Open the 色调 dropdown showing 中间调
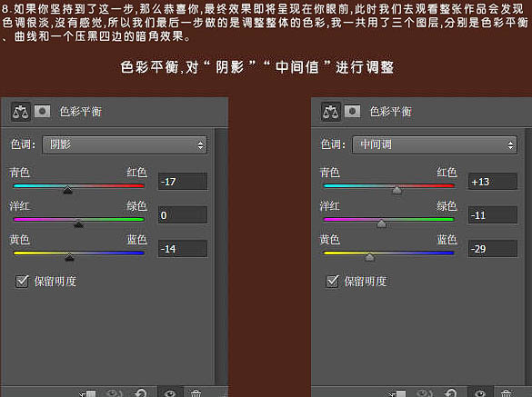The image size is (532, 397). pos(435,145)
